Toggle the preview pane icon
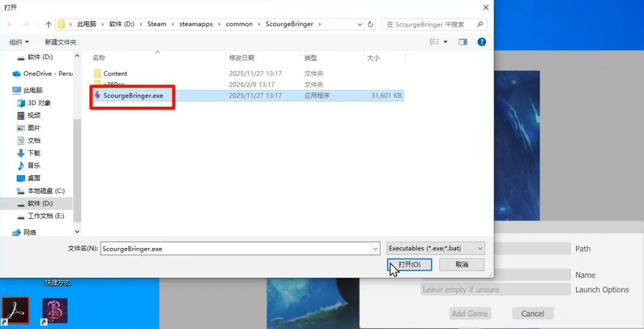 pyautogui.click(x=463, y=42)
